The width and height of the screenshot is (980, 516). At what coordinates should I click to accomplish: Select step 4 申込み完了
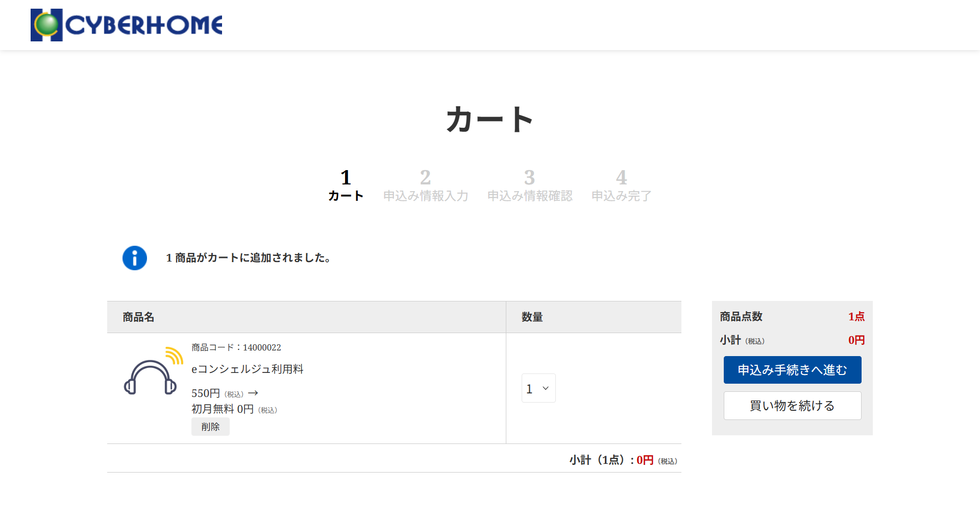pyautogui.click(x=621, y=186)
